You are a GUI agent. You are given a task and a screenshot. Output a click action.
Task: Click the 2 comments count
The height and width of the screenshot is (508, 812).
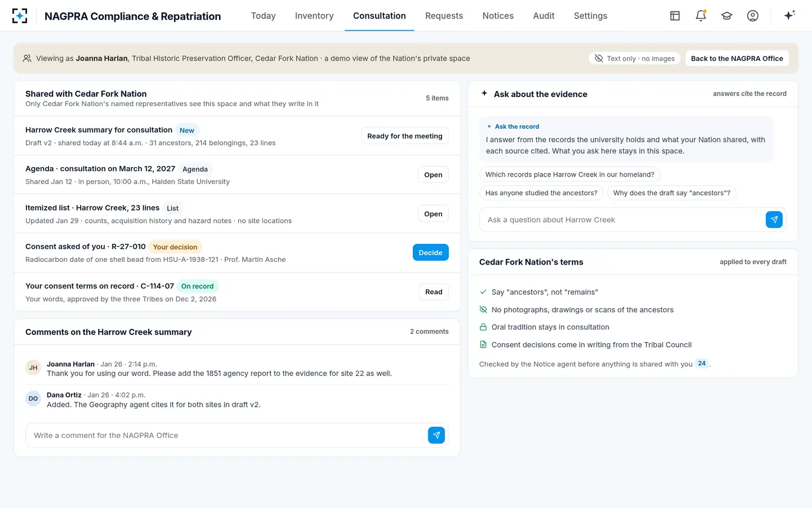(429, 331)
